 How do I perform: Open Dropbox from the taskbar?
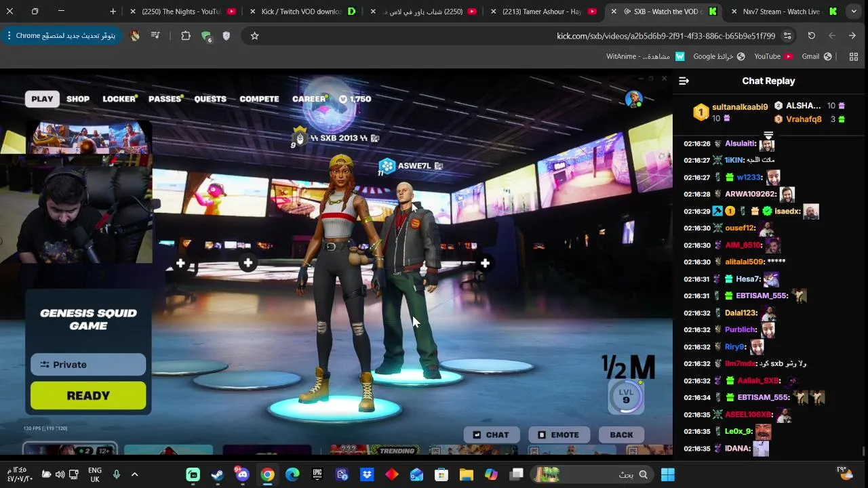coord(367,474)
